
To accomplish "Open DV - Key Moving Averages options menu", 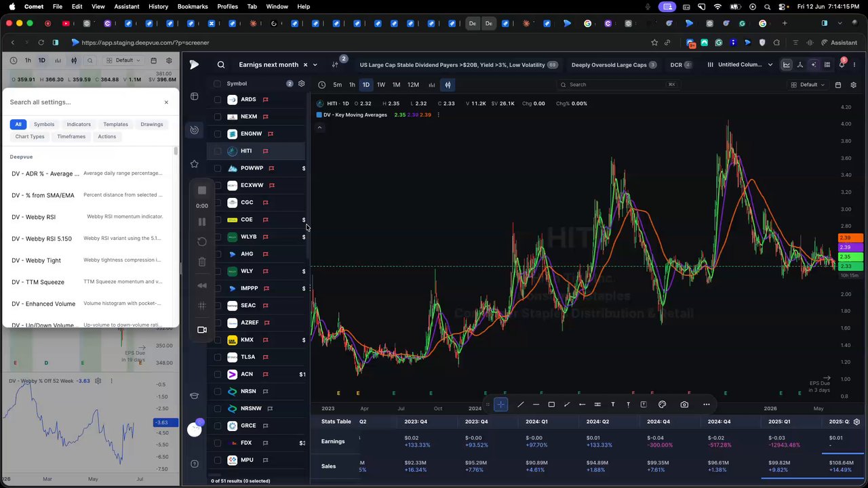I will tap(438, 115).
